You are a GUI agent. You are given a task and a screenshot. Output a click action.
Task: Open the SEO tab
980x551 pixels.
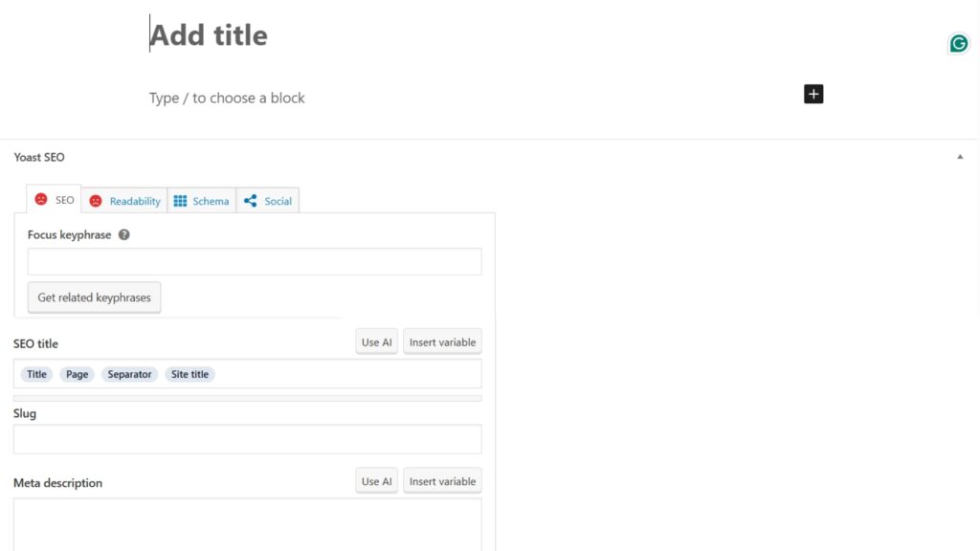(x=55, y=200)
